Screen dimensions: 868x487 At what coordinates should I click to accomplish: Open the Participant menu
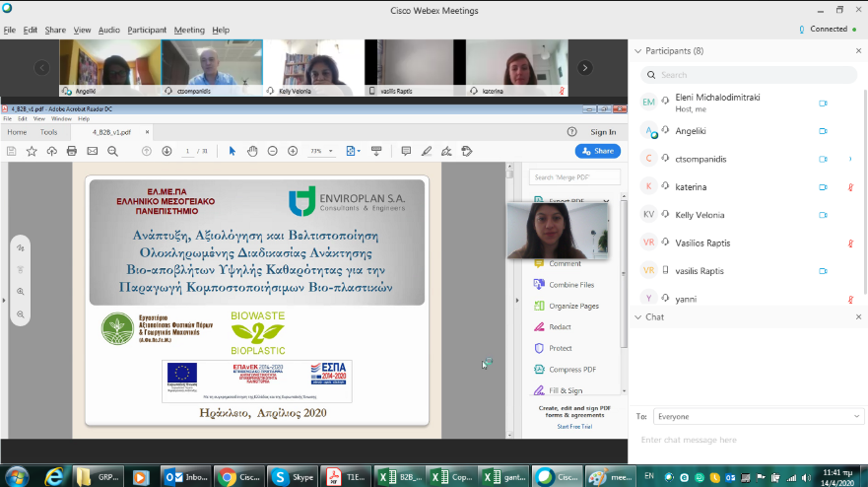tap(147, 31)
